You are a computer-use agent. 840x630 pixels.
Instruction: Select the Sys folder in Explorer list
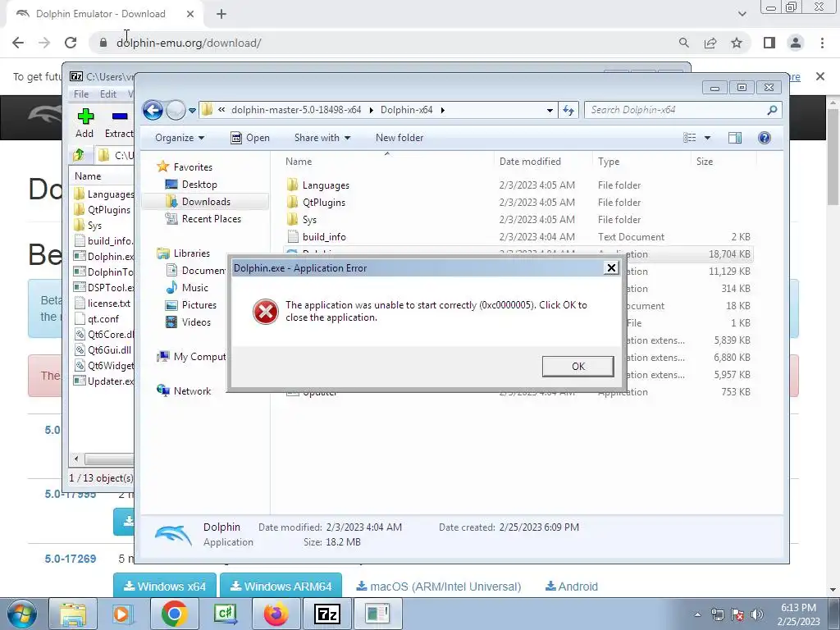(x=309, y=220)
